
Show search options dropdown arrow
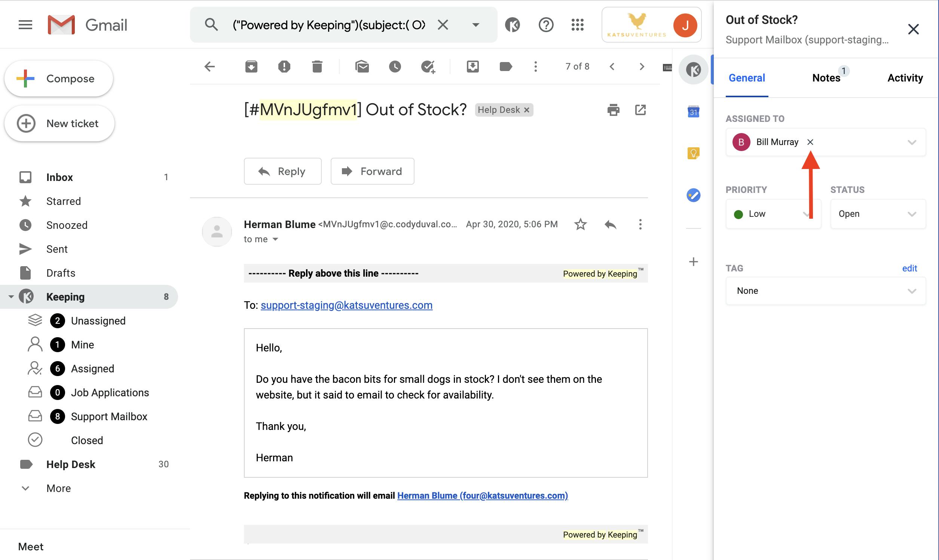tap(476, 25)
